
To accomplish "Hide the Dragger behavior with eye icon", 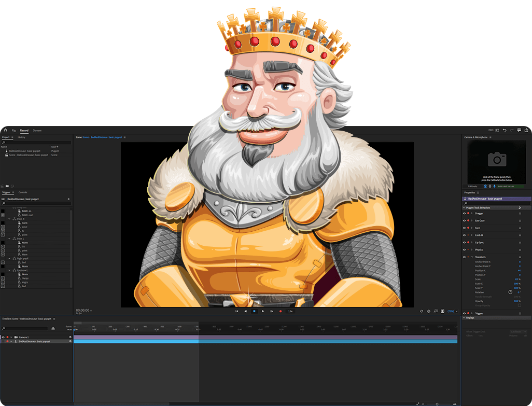I will [x=464, y=213].
